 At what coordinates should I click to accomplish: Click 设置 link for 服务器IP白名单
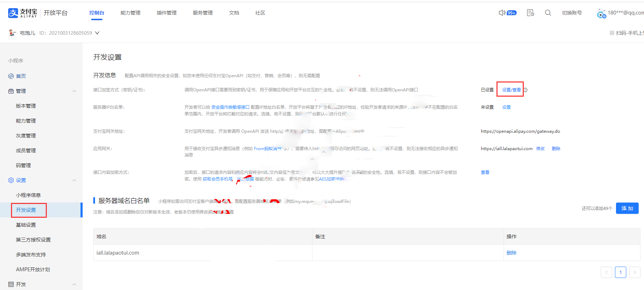(506, 107)
